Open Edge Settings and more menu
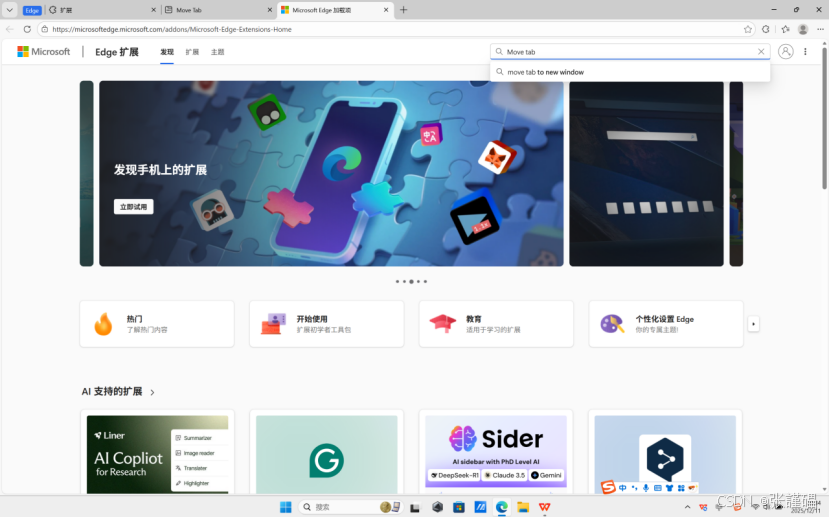The width and height of the screenshot is (829, 517). [820, 29]
